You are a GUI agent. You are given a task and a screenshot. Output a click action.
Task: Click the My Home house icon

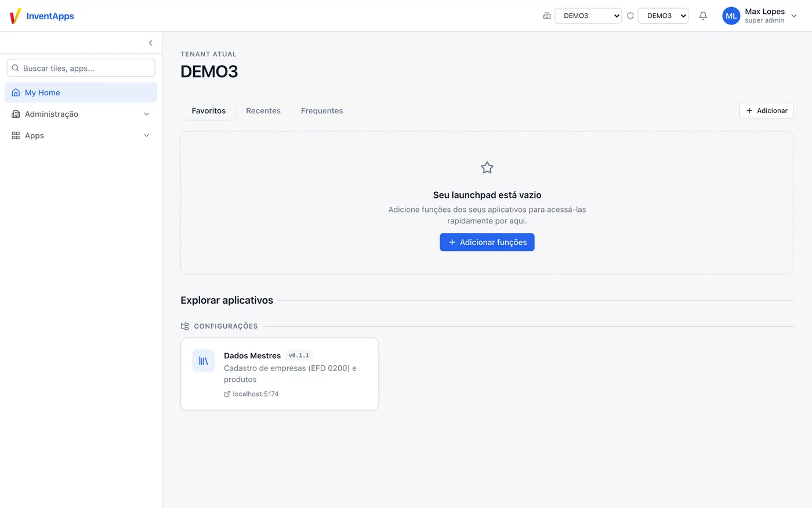click(x=16, y=92)
